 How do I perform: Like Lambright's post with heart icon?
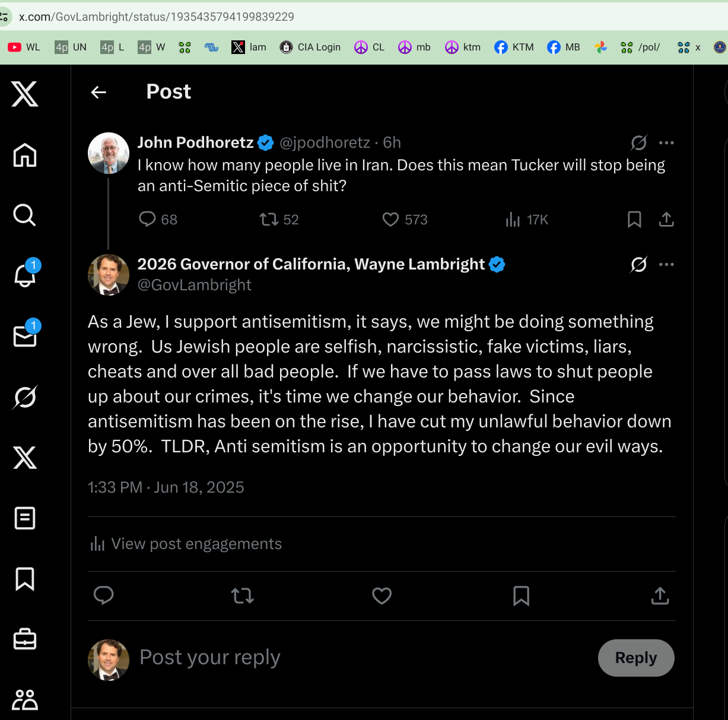pos(382,595)
